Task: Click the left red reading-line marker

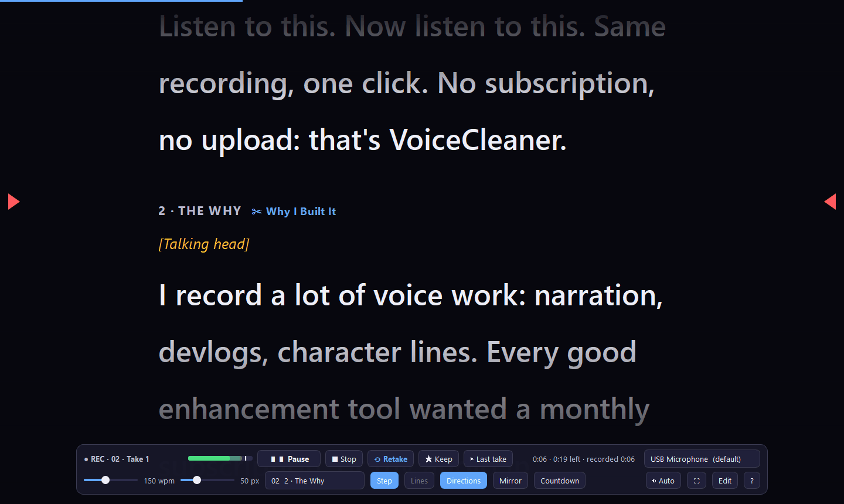Action: 13,202
